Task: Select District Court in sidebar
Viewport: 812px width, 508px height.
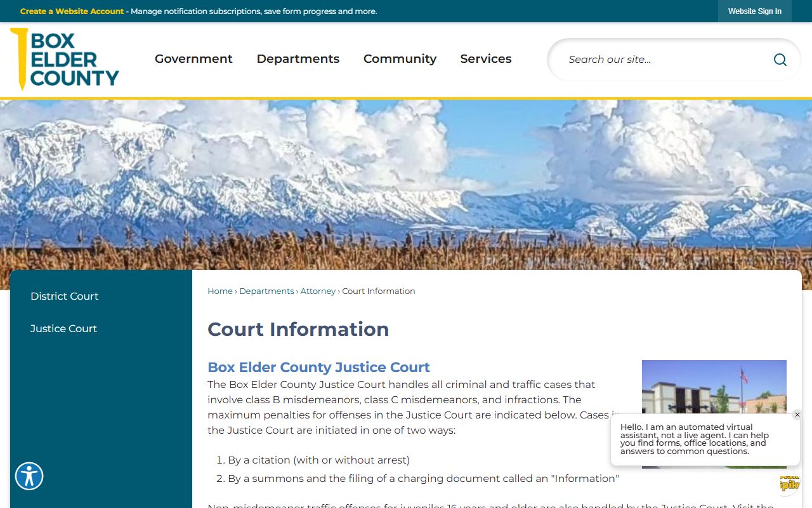Action: (x=65, y=297)
